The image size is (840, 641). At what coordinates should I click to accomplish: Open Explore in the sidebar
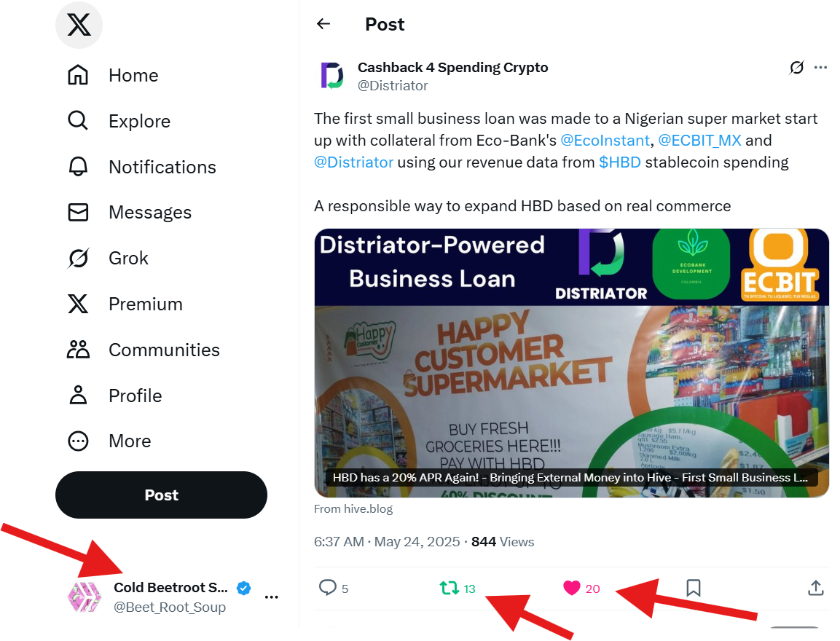tap(119, 121)
